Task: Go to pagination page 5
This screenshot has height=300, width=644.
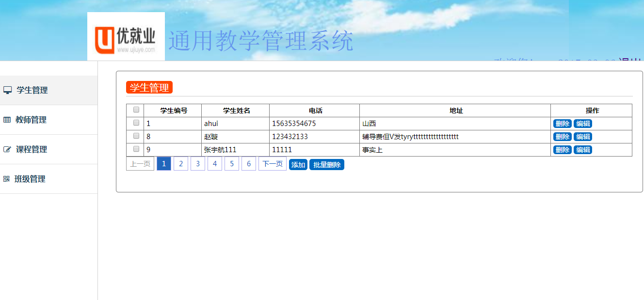Action: (x=232, y=164)
